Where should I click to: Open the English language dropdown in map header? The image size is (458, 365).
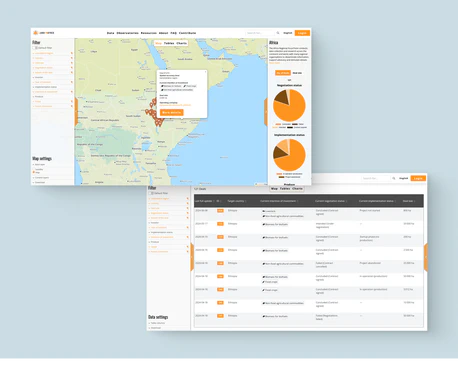coord(288,33)
